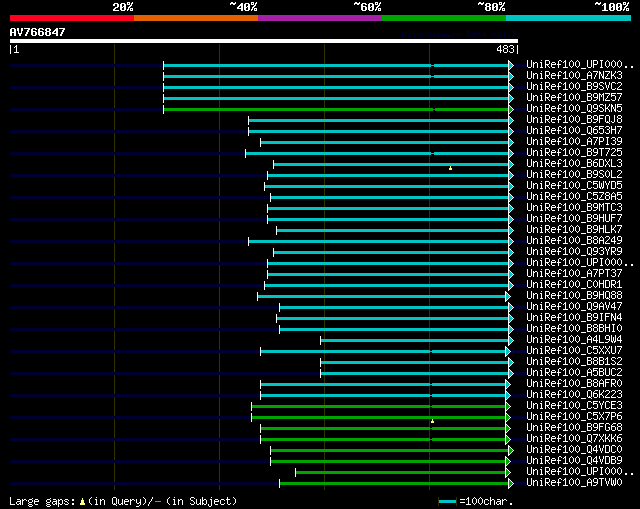Select the UniRef100_B9S0L2 label
This screenshot has width=640, height=509.
tap(574, 175)
